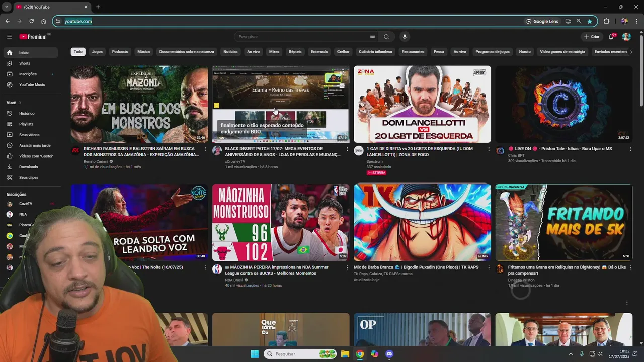Open Shorts from the sidebar

pos(31,63)
